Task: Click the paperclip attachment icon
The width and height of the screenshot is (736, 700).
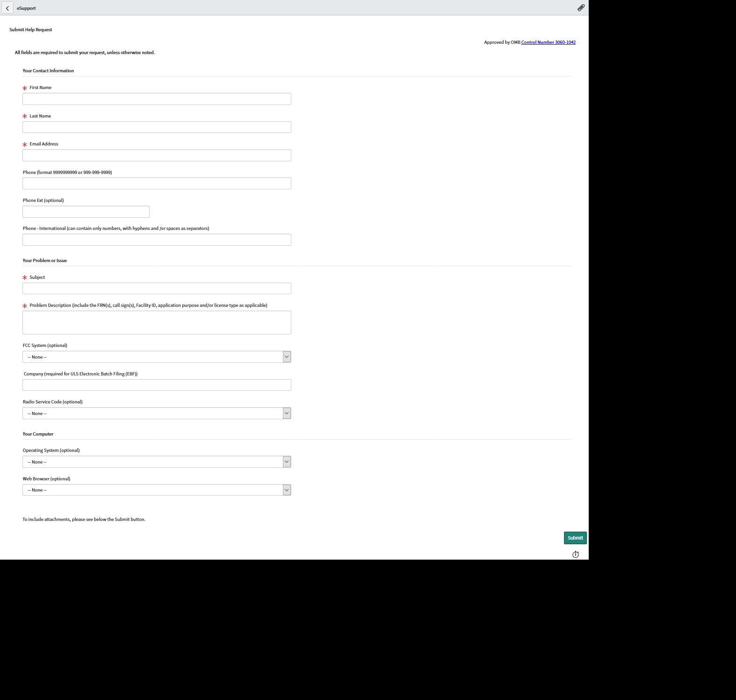Action: point(581,8)
